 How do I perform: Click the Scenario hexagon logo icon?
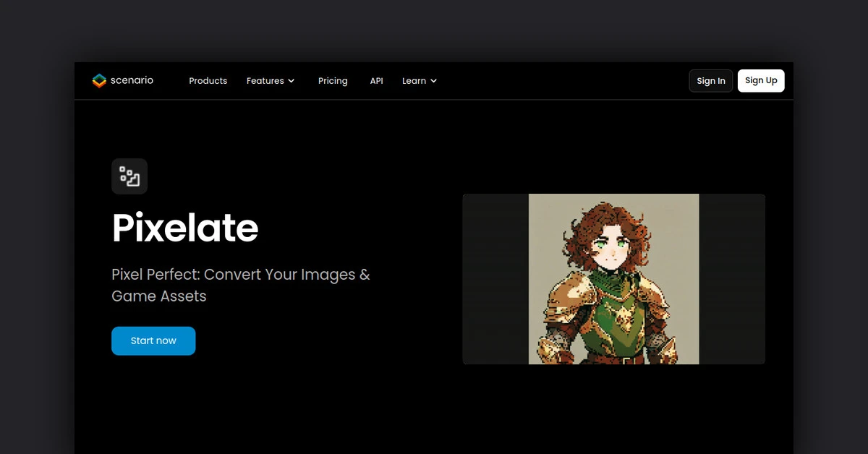[x=99, y=81]
